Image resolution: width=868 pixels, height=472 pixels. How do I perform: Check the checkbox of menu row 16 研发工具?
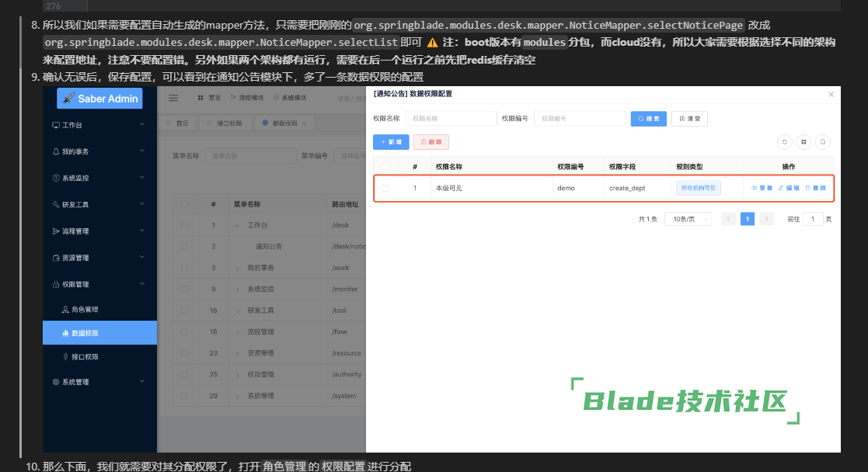click(184, 311)
